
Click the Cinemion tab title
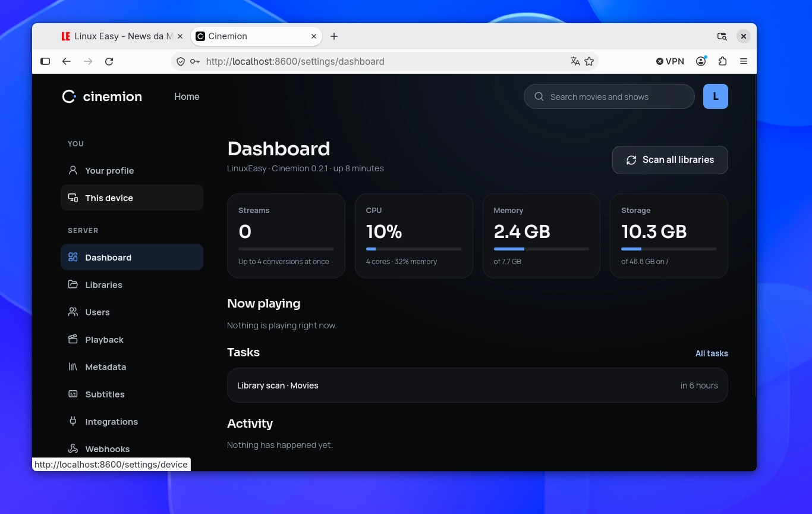pyautogui.click(x=228, y=36)
